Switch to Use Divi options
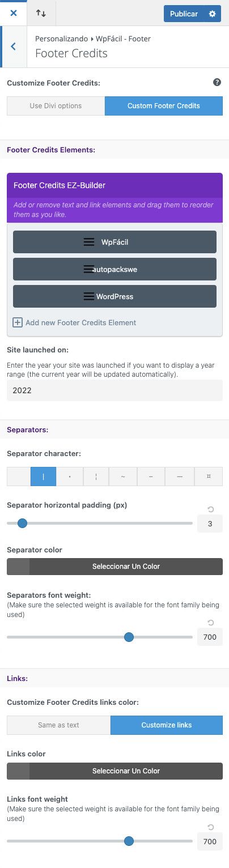The image size is (229, 868). point(56,106)
